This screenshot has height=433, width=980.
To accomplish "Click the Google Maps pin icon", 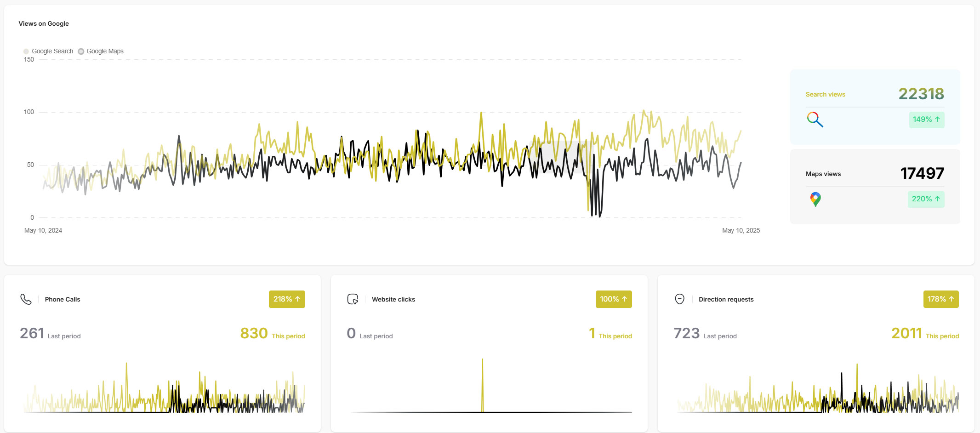I will click(815, 199).
